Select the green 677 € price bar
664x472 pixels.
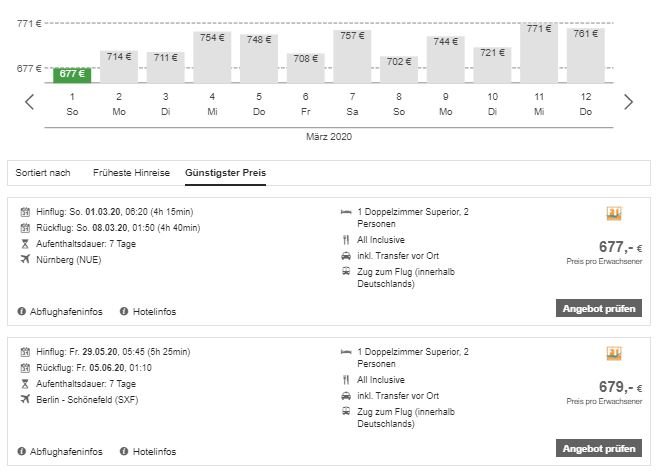72,74
